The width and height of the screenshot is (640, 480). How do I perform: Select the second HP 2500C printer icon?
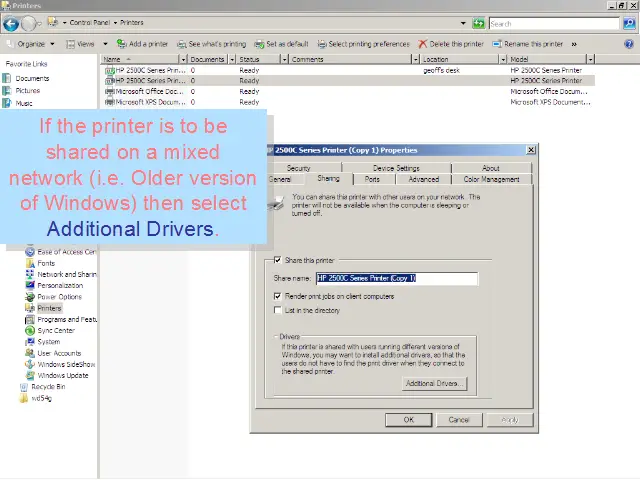109,81
